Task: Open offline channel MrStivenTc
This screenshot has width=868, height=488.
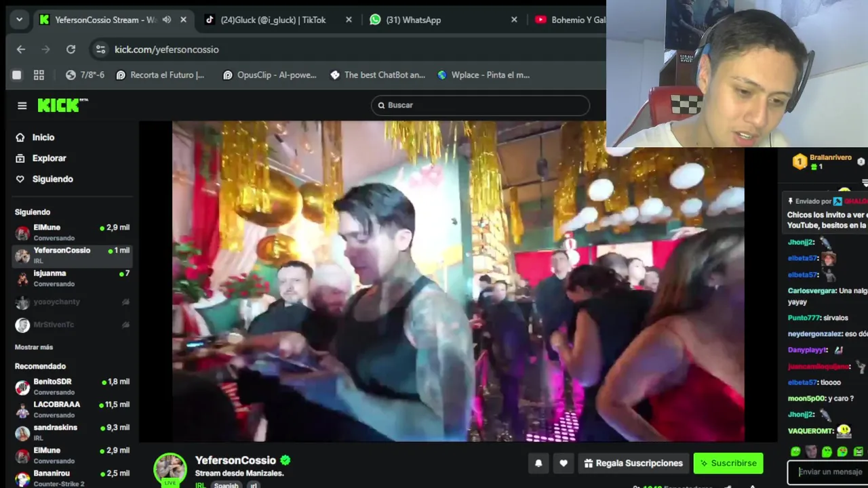Action: (72, 325)
